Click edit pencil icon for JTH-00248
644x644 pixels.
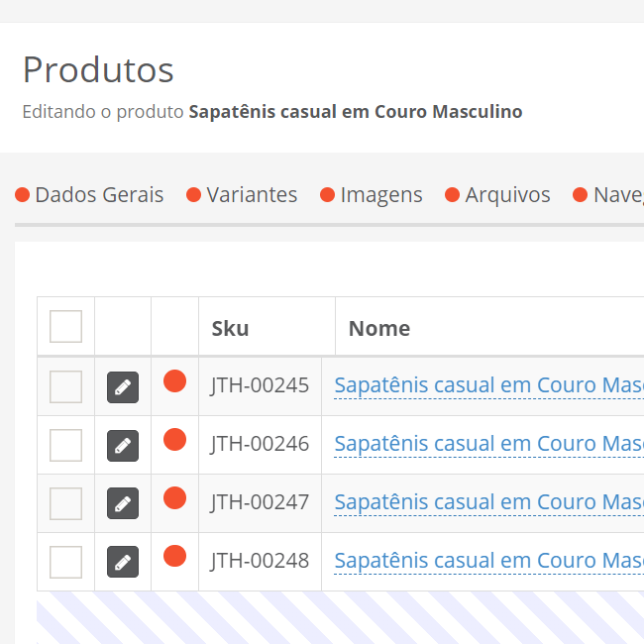click(123, 563)
